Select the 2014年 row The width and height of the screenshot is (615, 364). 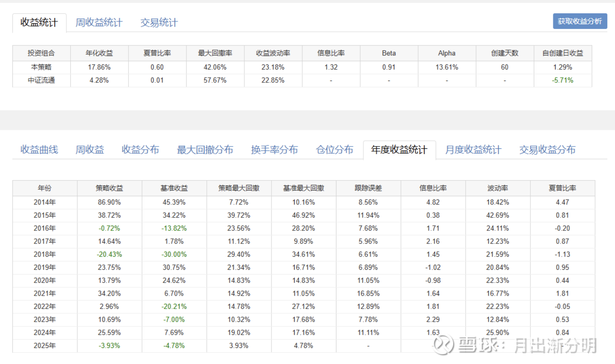click(304, 202)
